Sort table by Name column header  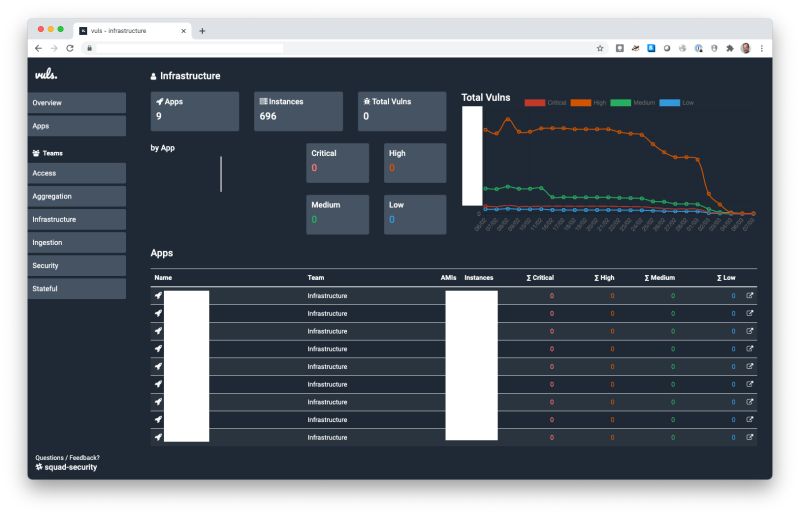tap(163, 278)
